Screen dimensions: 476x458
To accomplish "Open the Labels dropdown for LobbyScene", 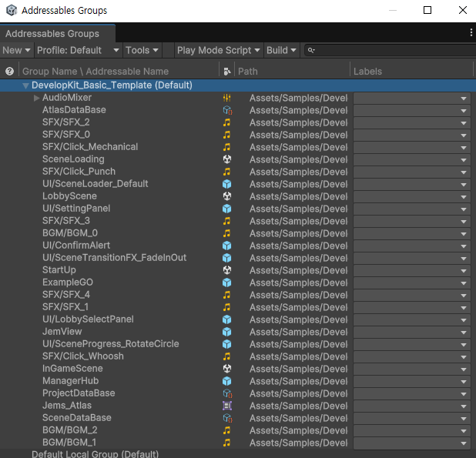I will (x=412, y=196).
